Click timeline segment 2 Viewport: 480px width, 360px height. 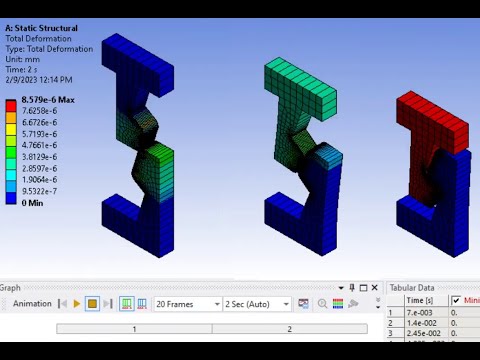pyautogui.click(x=290, y=329)
